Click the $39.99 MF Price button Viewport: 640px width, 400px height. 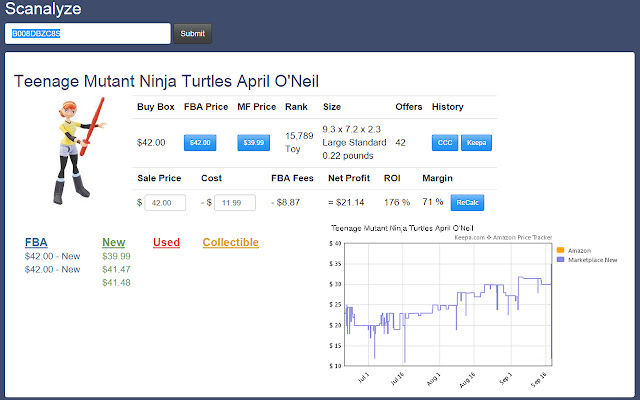point(253,143)
